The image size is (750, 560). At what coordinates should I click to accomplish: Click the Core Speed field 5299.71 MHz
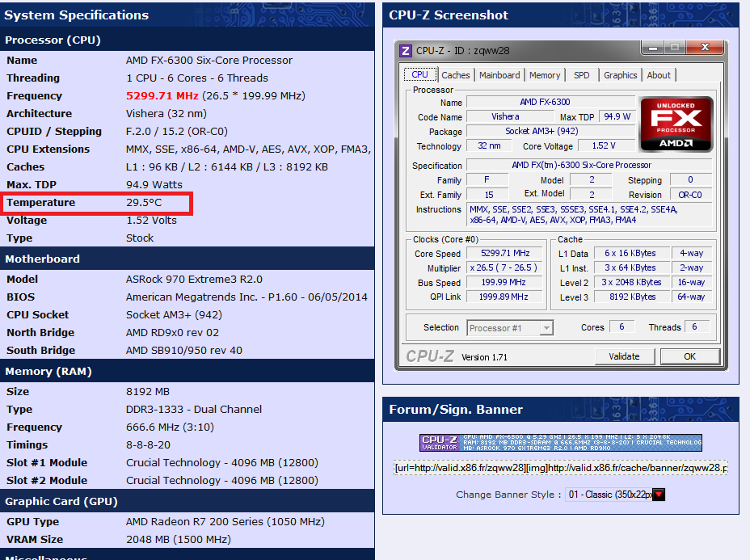click(504, 253)
